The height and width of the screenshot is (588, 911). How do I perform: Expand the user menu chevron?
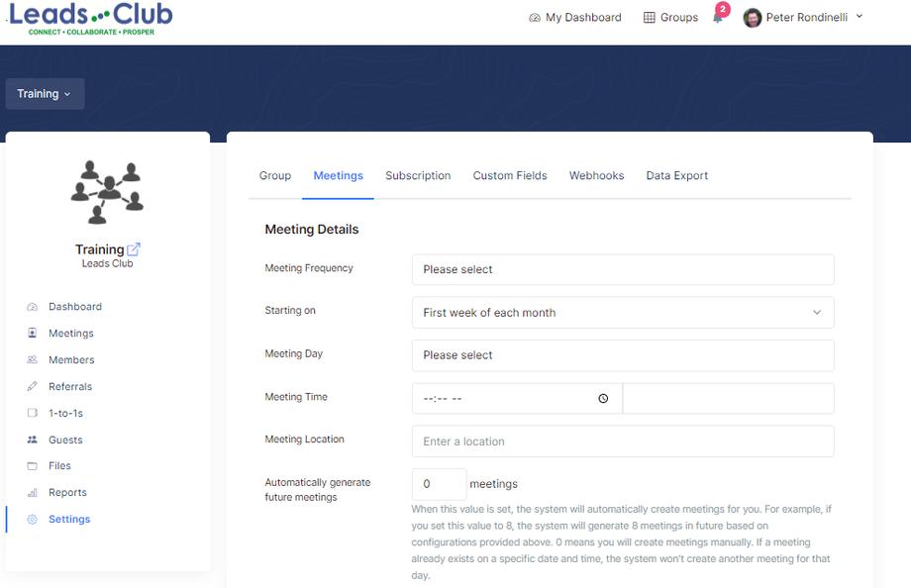[860, 16]
